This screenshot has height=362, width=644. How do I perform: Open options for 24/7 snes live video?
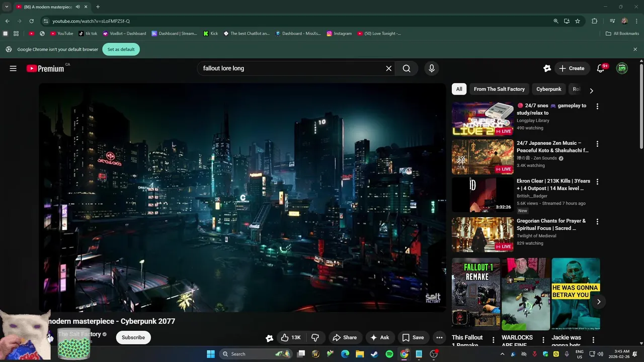(597, 107)
